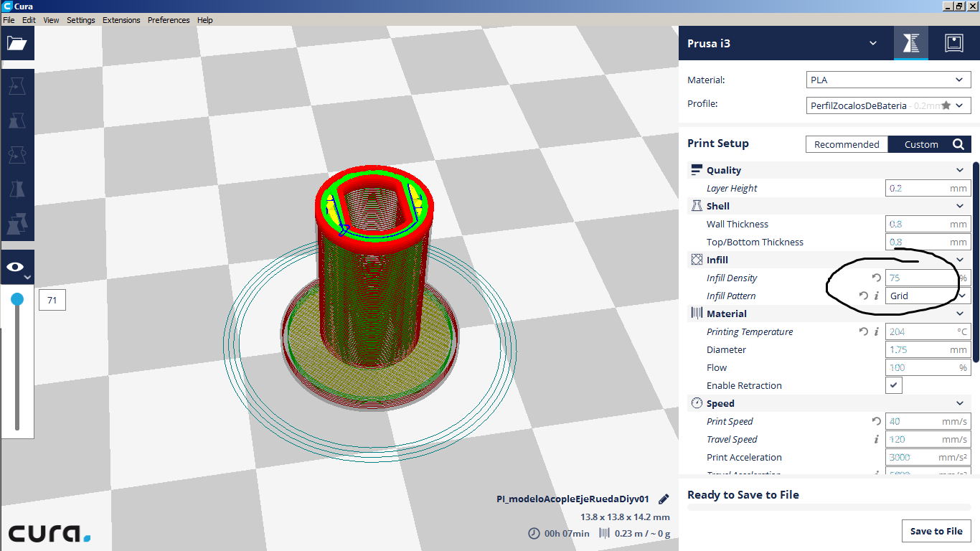980x551 pixels.
Task: Select the Scale tool in sidebar
Action: (x=17, y=121)
